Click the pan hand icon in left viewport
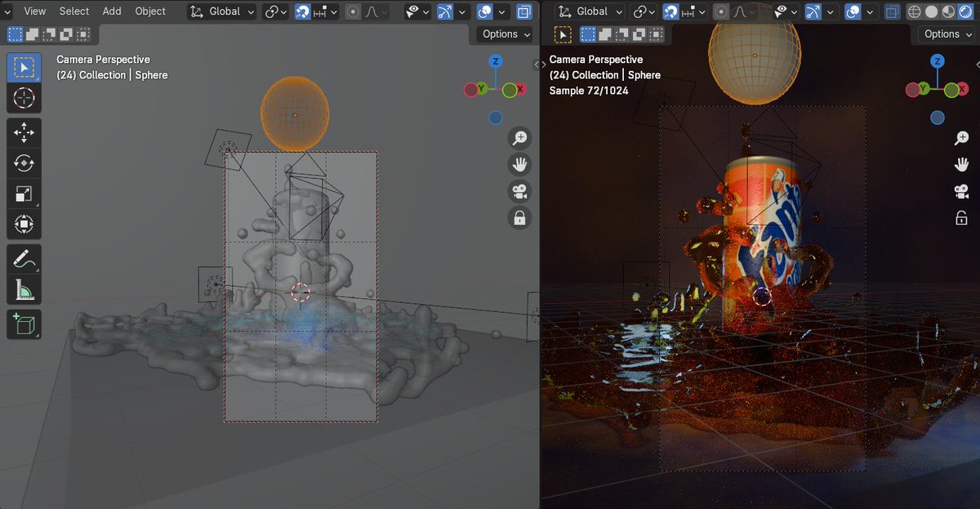The width and height of the screenshot is (980, 509). pyautogui.click(x=519, y=164)
